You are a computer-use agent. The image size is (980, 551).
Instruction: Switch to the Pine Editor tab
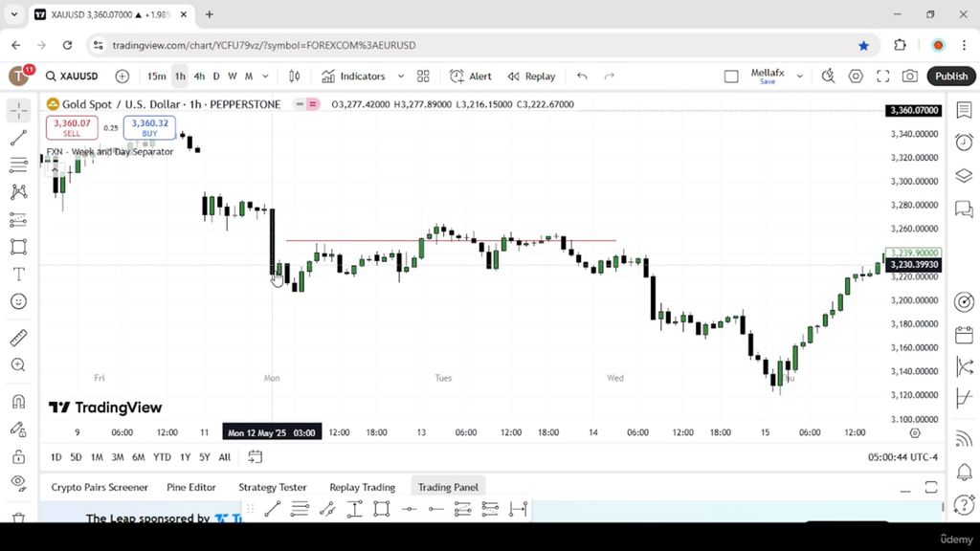[x=191, y=487]
